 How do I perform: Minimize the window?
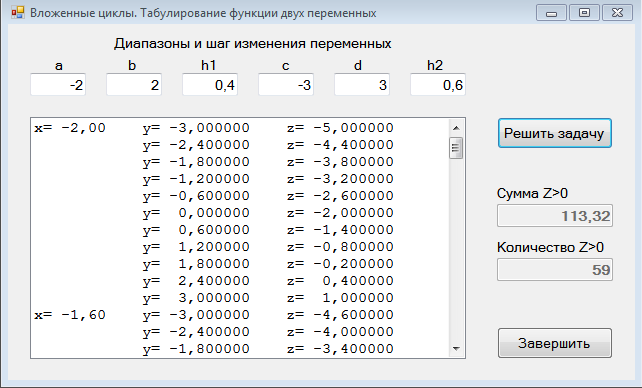click(551, 13)
